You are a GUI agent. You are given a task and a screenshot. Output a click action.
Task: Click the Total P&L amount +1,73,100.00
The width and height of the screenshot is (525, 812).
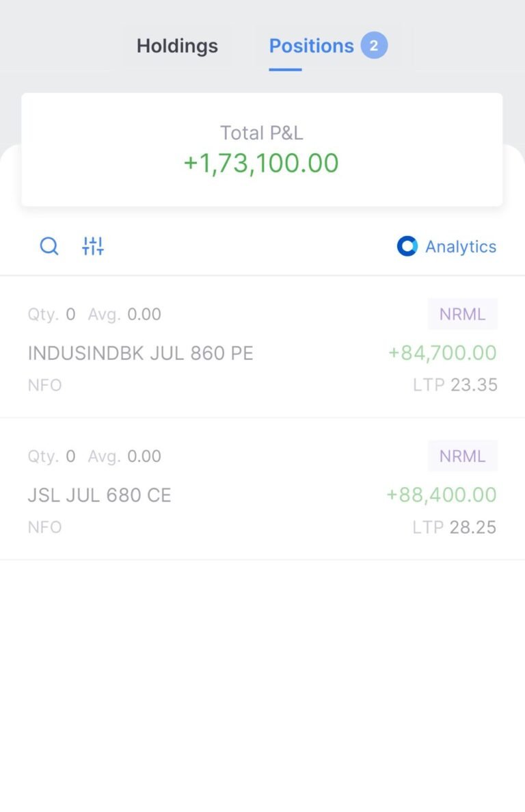point(261,163)
